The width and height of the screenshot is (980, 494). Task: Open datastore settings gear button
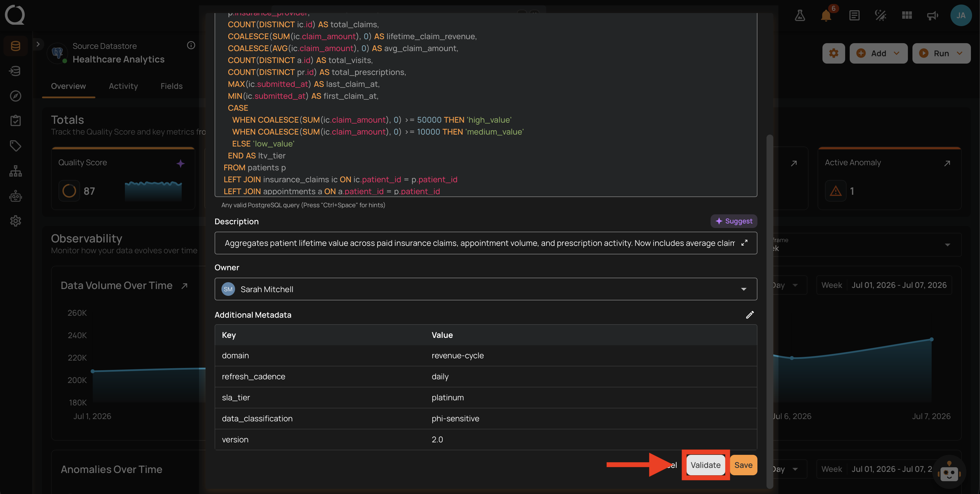pyautogui.click(x=834, y=53)
